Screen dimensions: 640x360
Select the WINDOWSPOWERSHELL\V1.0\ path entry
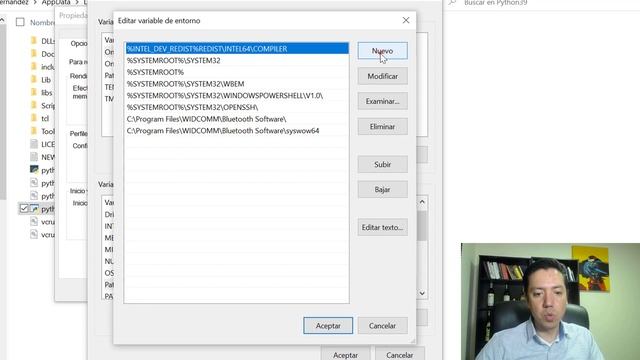(237, 96)
